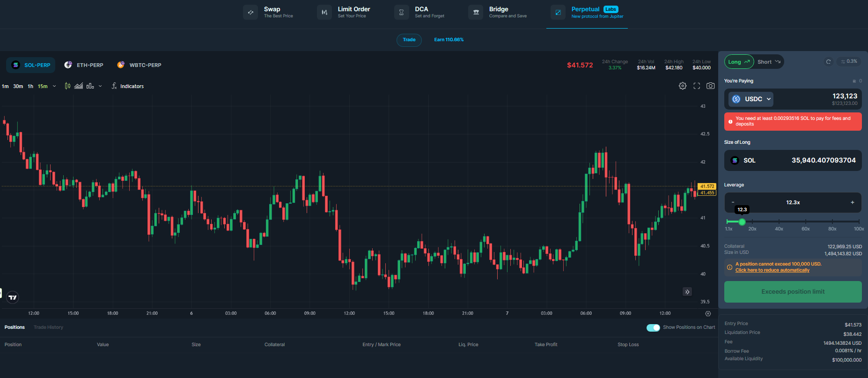868x378 pixels.
Task: Expand the time interval dropdown arrow
Action: click(x=54, y=86)
